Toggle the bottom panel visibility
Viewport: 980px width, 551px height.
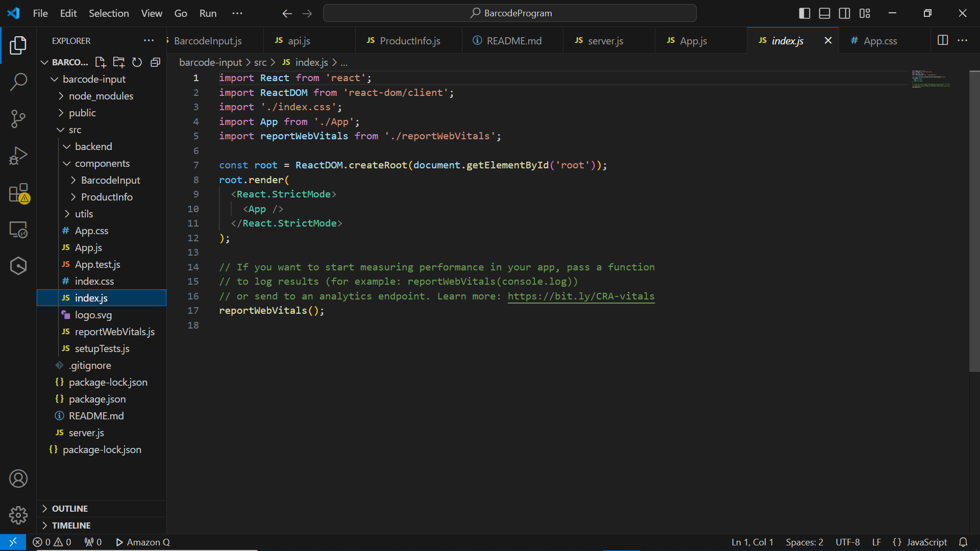[x=824, y=13]
